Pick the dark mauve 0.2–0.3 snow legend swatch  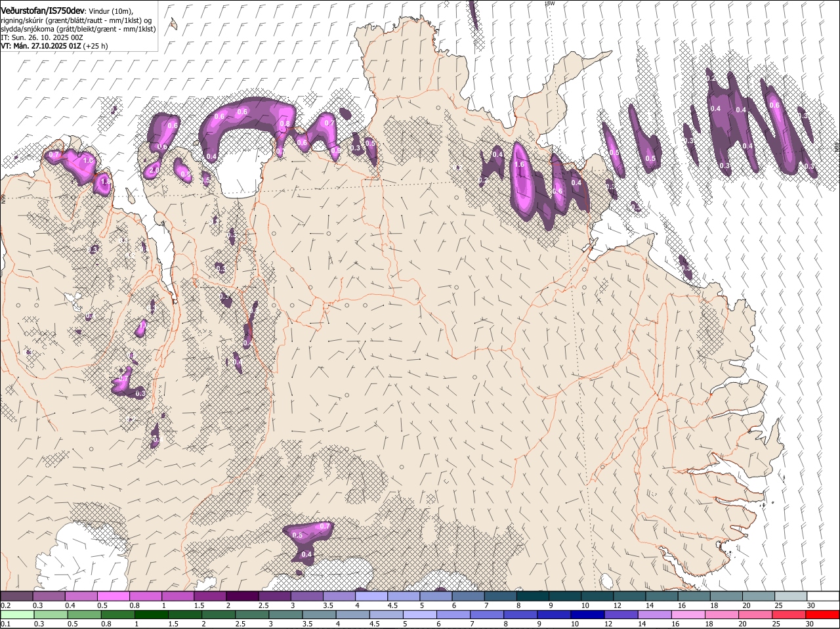click(16, 596)
